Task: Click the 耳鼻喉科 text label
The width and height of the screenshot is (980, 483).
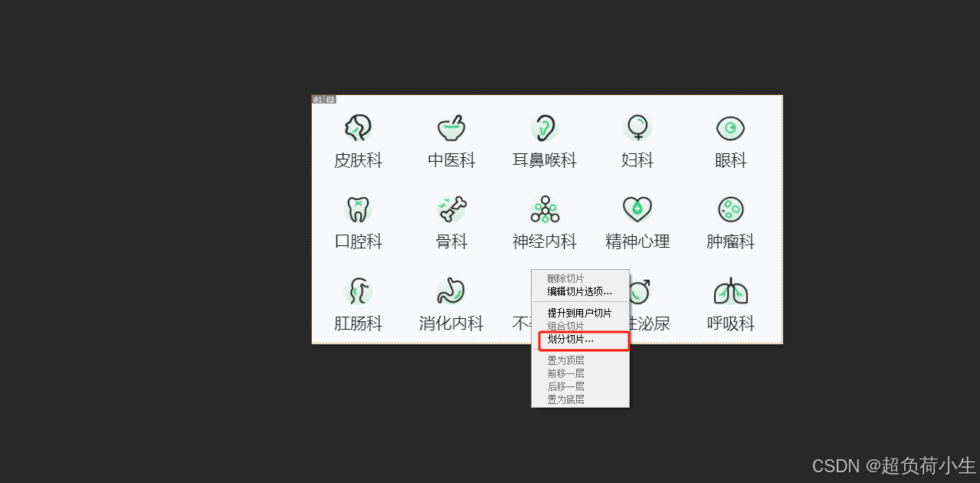Action: click(x=544, y=161)
